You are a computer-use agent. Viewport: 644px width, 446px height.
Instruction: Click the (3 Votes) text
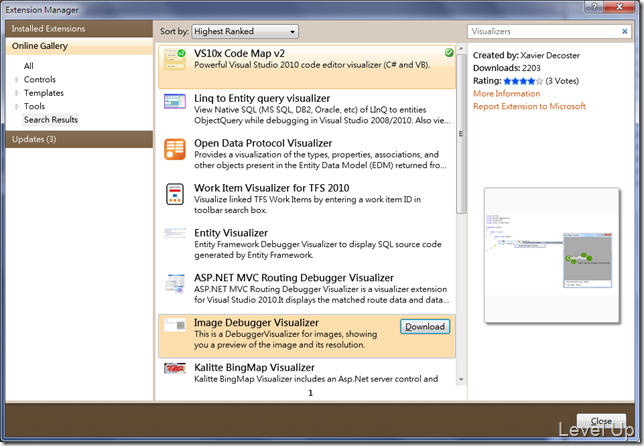pos(562,81)
